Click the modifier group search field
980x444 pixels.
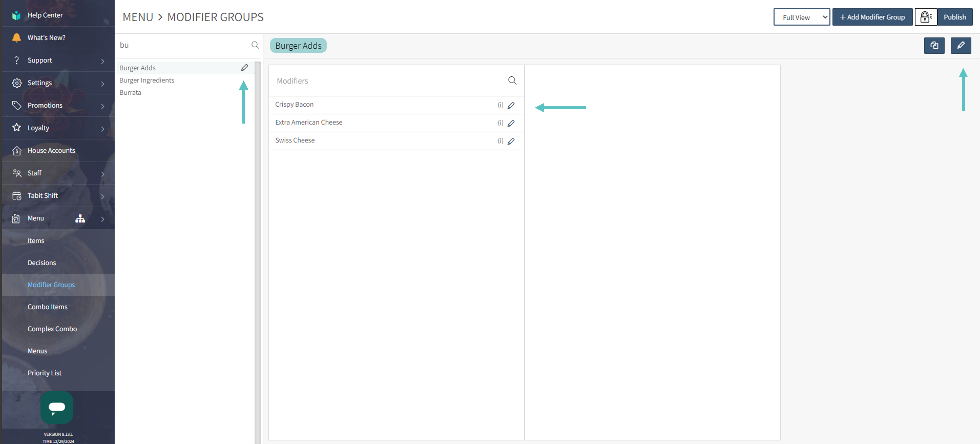183,45
